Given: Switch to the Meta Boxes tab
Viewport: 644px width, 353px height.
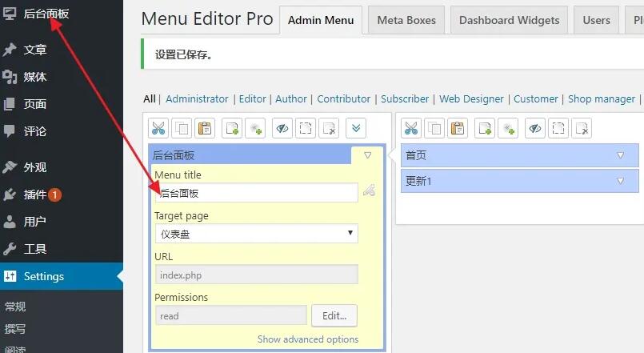Looking at the screenshot, I should [x=406, y=20].
